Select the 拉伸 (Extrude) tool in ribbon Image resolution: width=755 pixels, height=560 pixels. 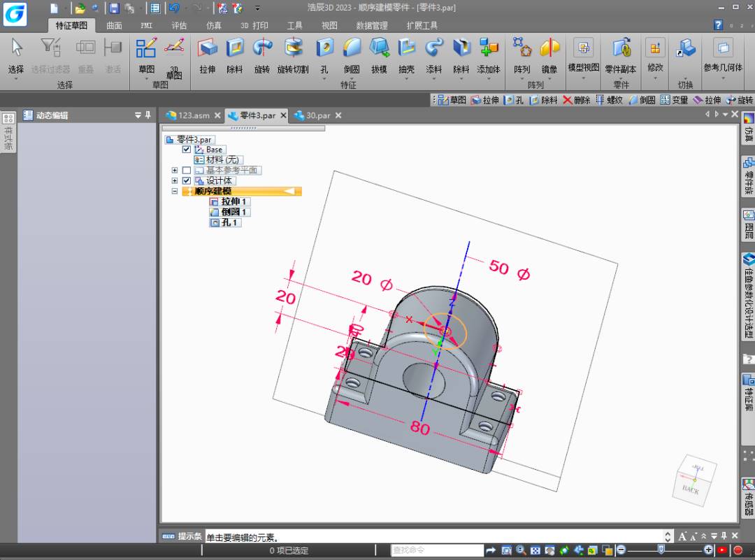click(x=207, y=55)
